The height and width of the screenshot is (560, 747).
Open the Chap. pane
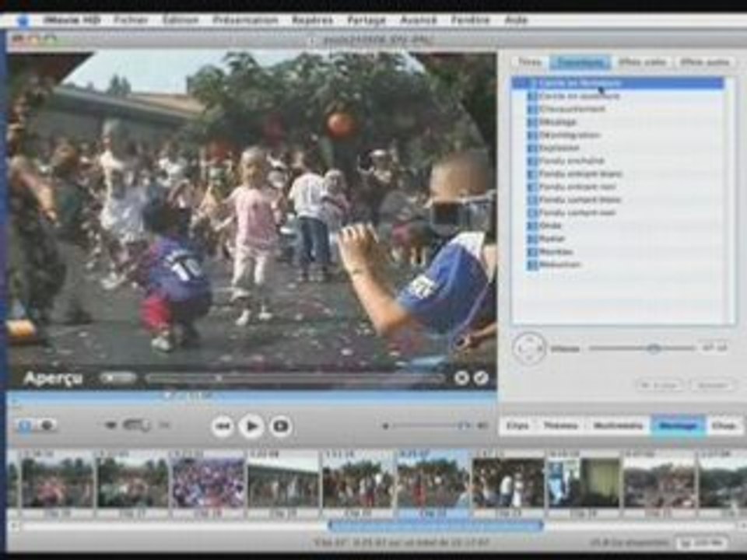click(x=724, y=425)
